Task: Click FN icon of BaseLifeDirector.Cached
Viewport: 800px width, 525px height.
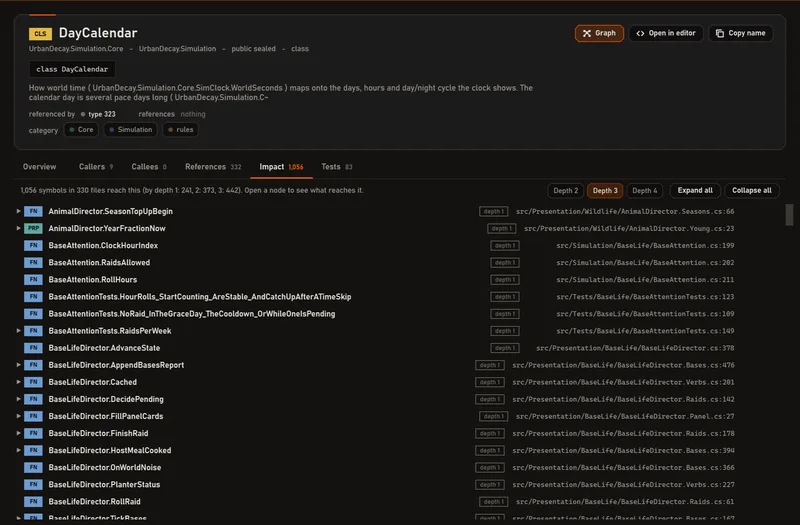Action: 33,382
